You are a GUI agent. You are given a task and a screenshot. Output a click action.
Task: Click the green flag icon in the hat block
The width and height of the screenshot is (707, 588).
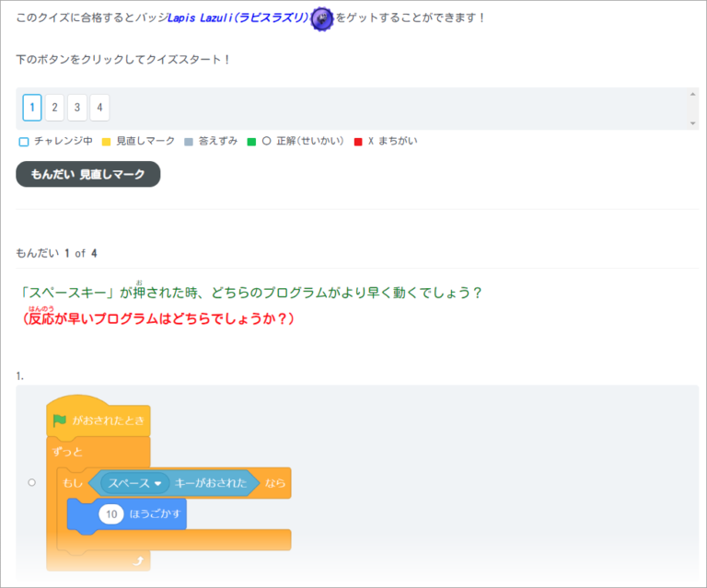60,421
